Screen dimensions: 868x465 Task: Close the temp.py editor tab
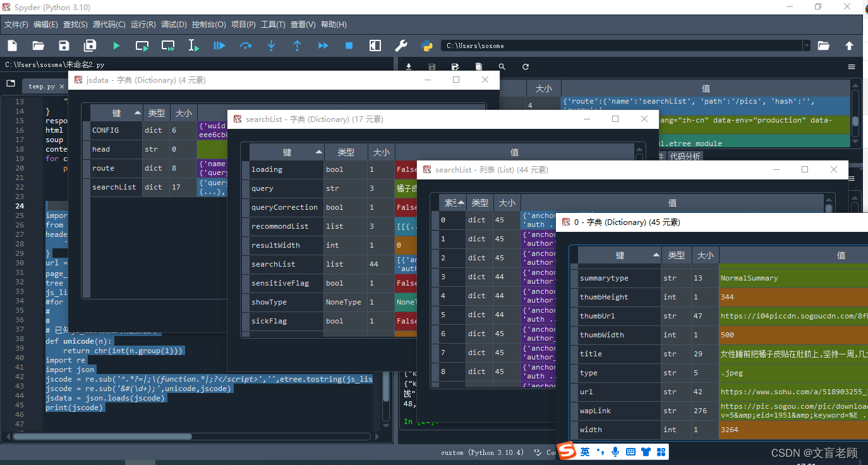[62, 86]
